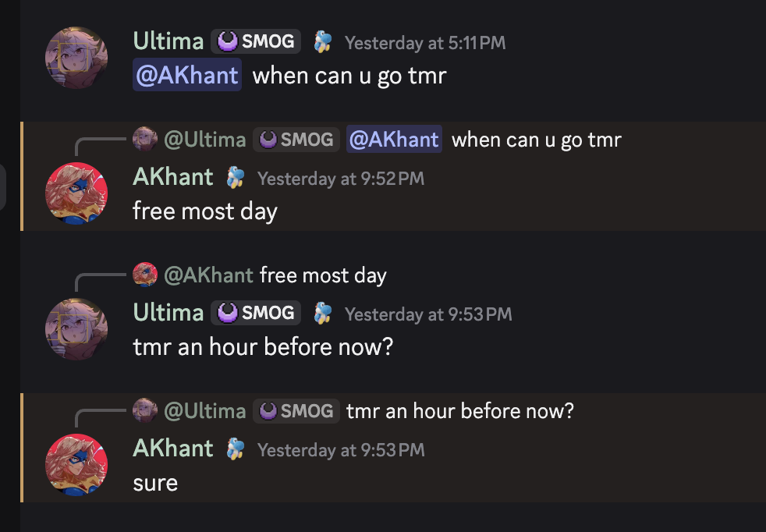766x532 pixels.
Task: Click the Ultima username at 9:53 PM
Action: (168, 313)
